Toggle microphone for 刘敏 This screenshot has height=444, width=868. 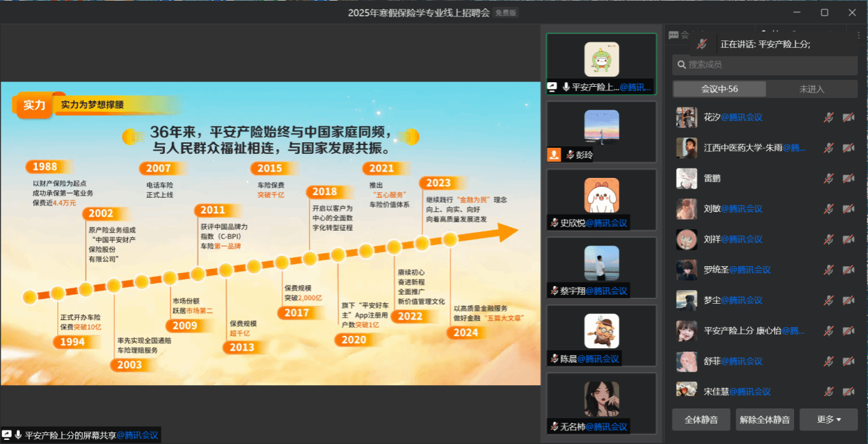(x=828, y=209)
